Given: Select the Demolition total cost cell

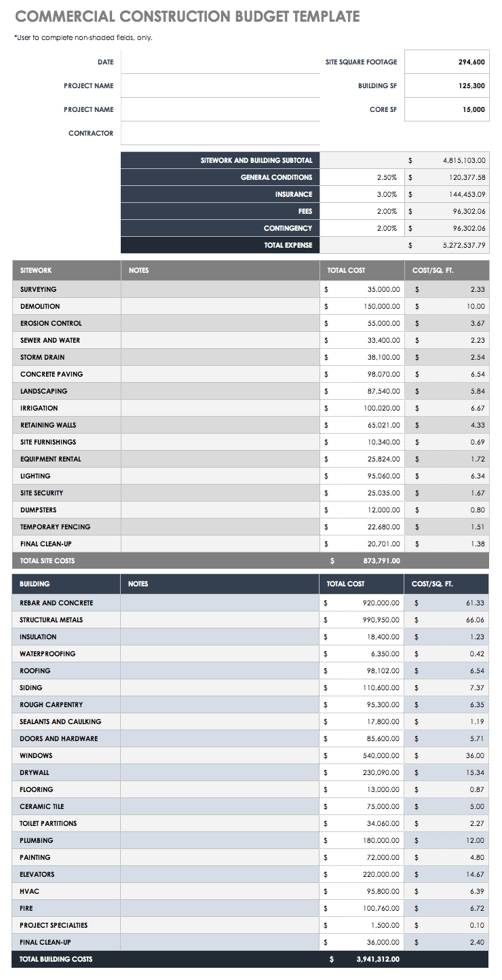Looking at the screenshot, I should [x=362, y=306].
